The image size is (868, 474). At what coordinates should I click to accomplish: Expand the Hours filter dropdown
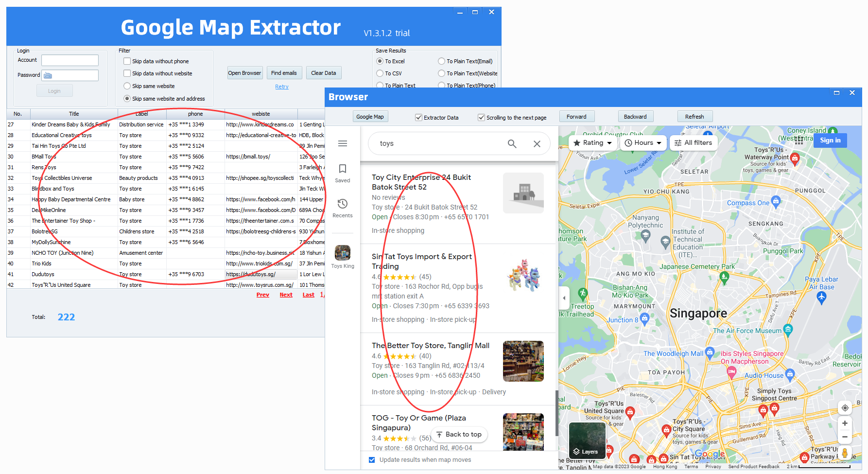pos(643,143)
